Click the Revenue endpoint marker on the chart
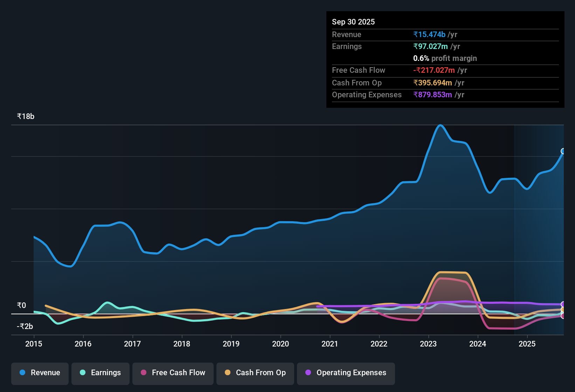This screenshot has width=575, height=392. [563, 152]
